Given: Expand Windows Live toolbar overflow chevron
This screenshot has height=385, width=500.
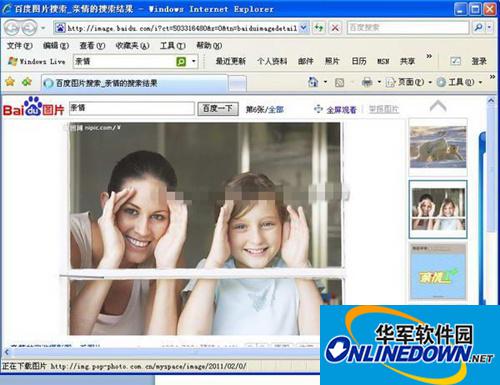Looking at the screenshot, I should pos(429,56).
